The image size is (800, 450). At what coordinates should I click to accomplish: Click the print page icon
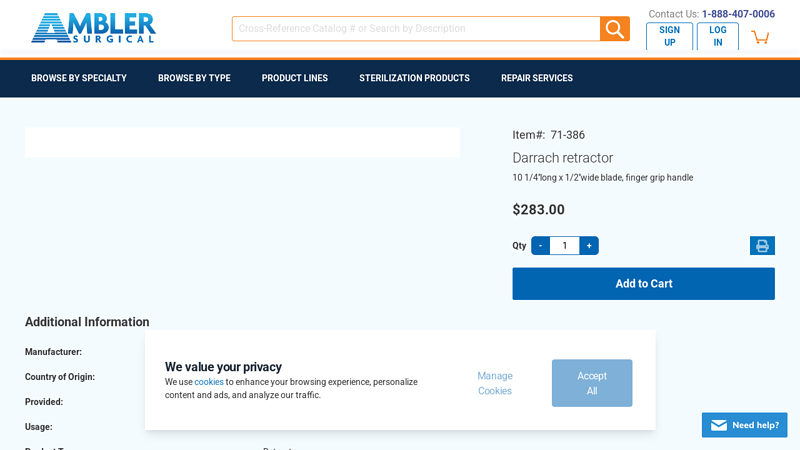tap(762, 246)
